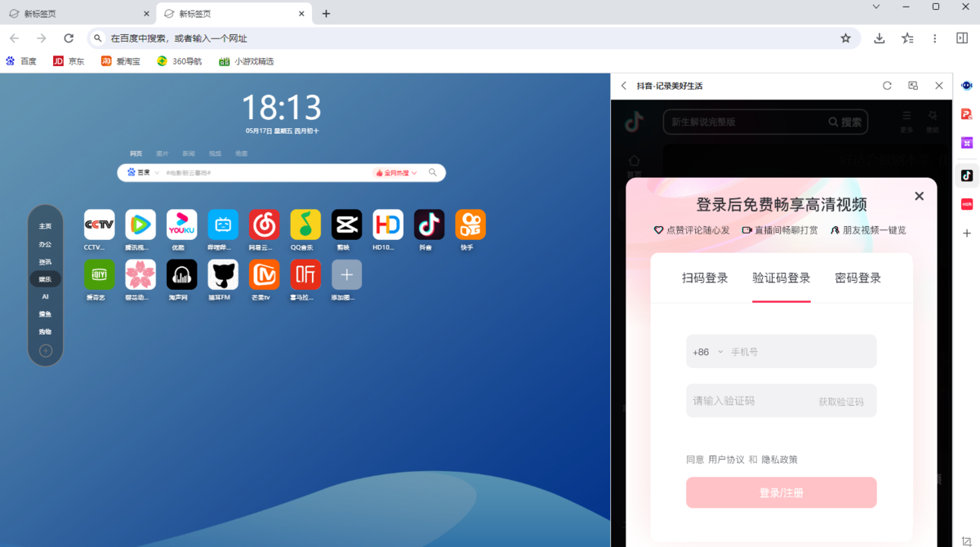Image resolution: width=980 pixels, height=547 pixels.
Task: Open the blue robot assistant sidebar icon
Action: coord(967,86)
